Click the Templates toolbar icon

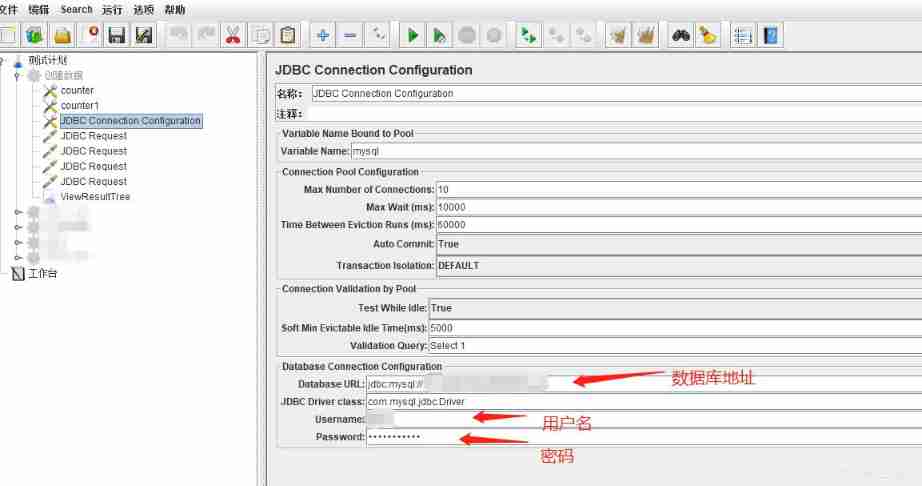pyautogui.click(x=34, y=35)
